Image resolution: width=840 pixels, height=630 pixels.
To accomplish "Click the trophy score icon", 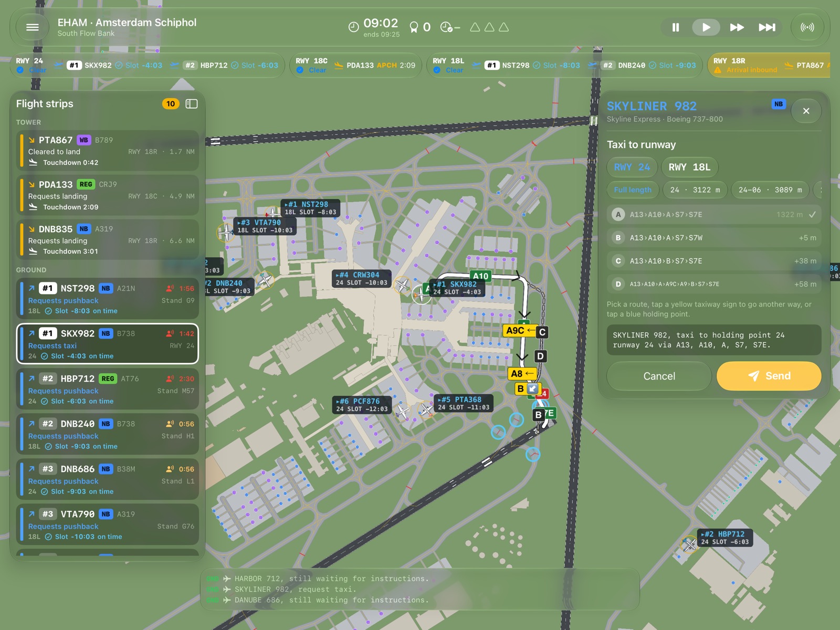I will click(414, 27).
